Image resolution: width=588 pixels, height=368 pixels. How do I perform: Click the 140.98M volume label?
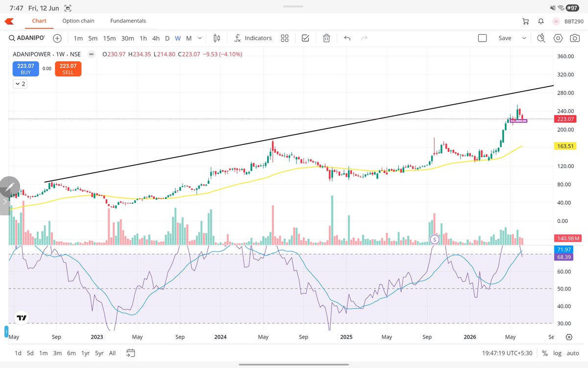(x=568, y=239)
